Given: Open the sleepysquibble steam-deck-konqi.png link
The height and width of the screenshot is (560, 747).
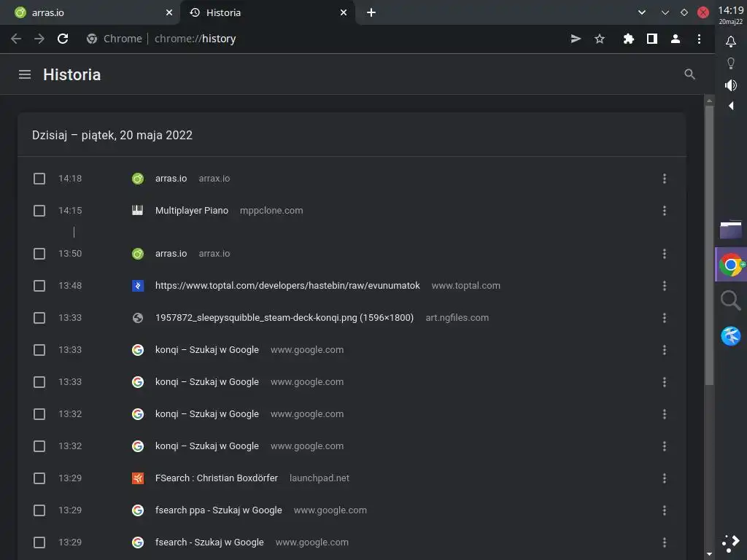Looking at the screenshot, I should [x=284, y=318].
